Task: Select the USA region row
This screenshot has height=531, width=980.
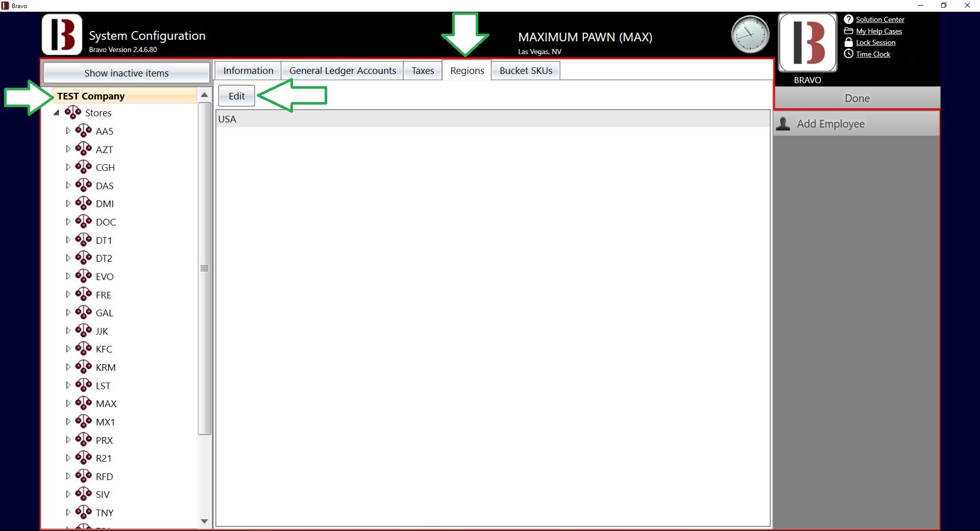Action: pyautogui.click(x=493, y=119)
